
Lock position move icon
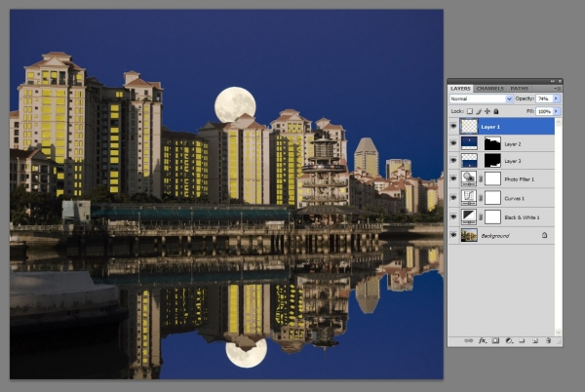(487, 111)
